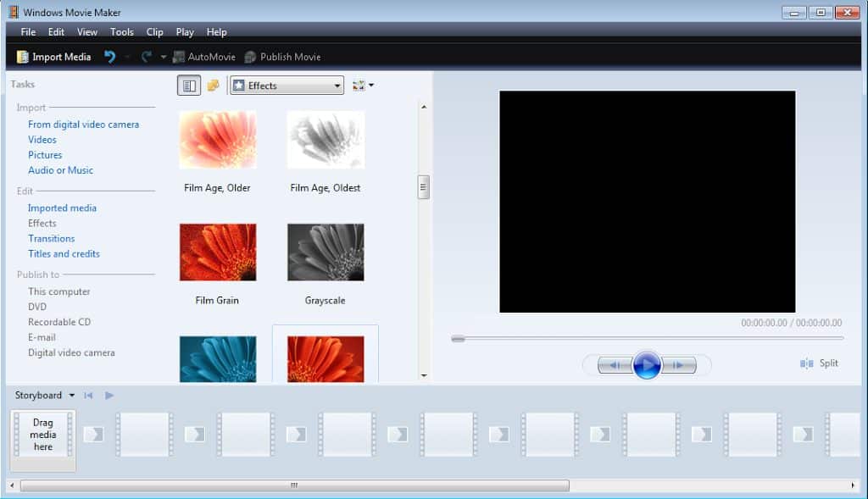This screenshot has height=499, width=868.
Task: Click the Videos import link
Action: pyautogui.click(x=42, y=140)
